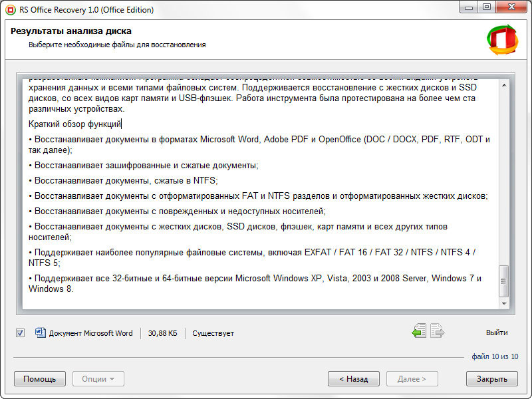Click the Помощь button
The width and height of the screenshot is (532, 399).
point(40,378)
